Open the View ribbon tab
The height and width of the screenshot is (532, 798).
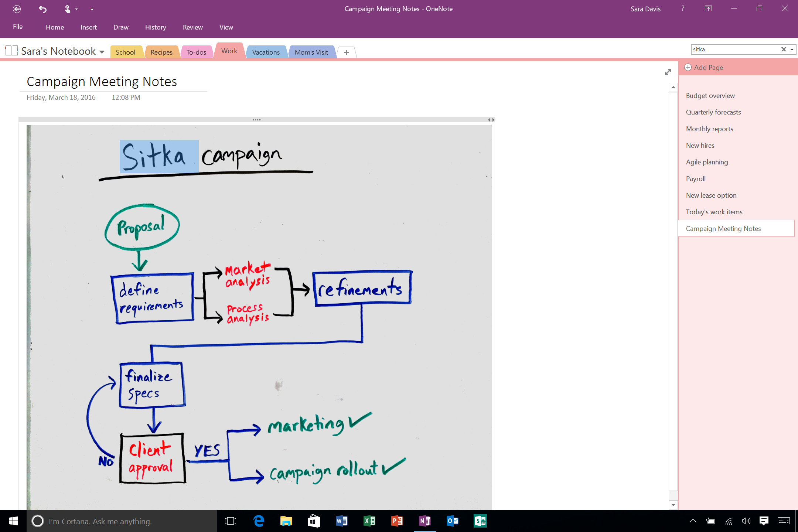(x=226, y=27)
